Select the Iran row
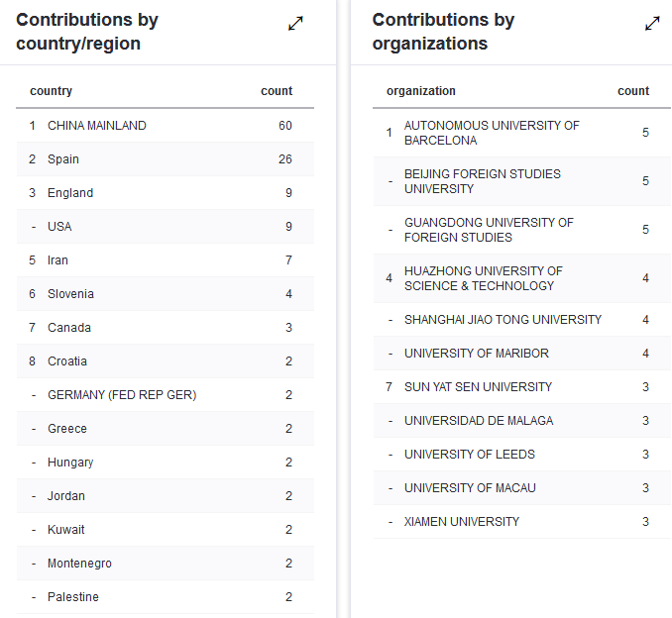The width and height of the screenshot is (672, 618). pos(57,260)
